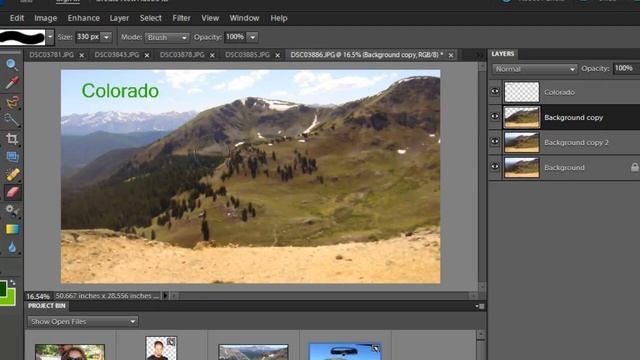Image resolution: width=640 pixels, height=360 pixels.
Task: Close the DSC03886.JPG document tab
Action: coord(451,55)
